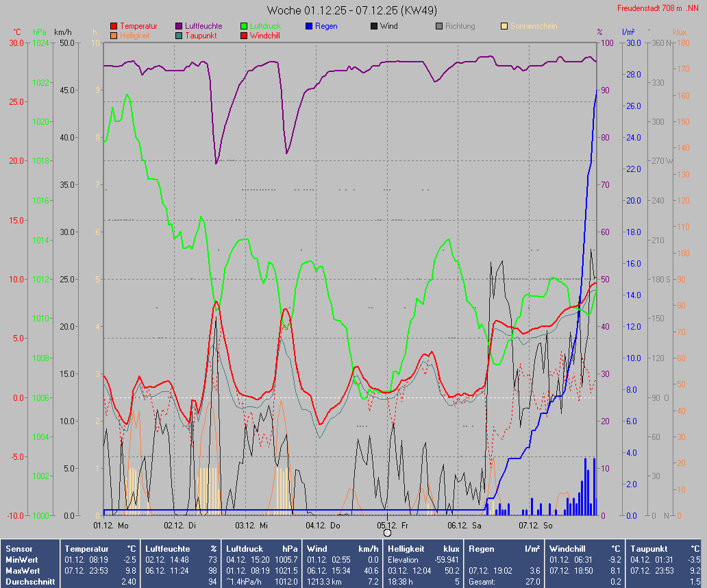Click the orange Helligkeit legend swatch
The height and width of the screenshot is (588, 707).
coord(114,36)
